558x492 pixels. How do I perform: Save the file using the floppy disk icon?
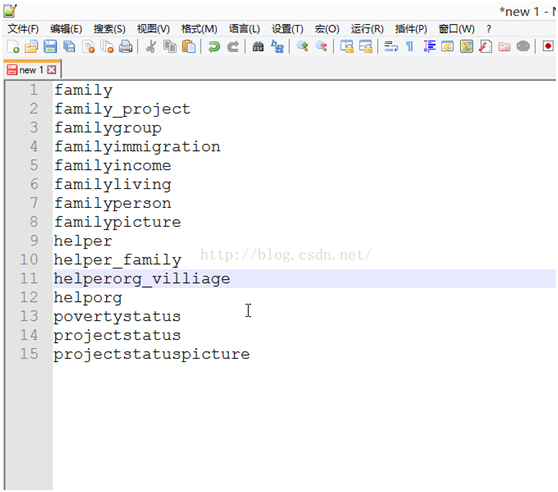tap(50, 47)
